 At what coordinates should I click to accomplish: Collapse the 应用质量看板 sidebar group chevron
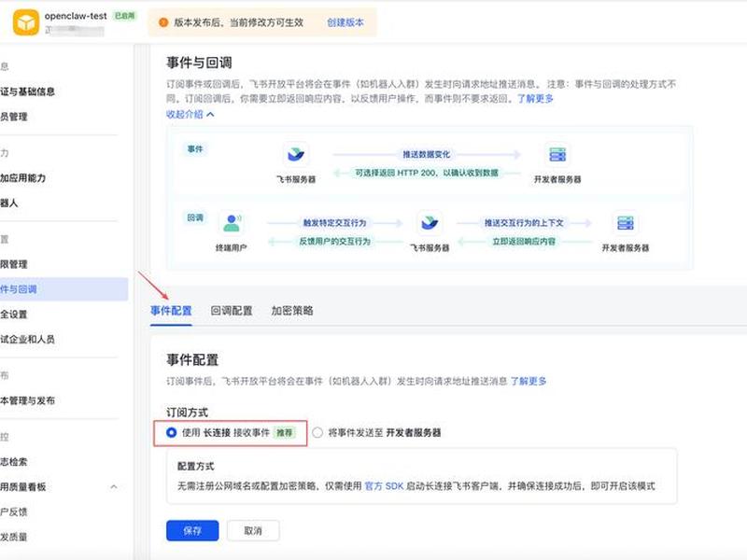tap(114, 486)
